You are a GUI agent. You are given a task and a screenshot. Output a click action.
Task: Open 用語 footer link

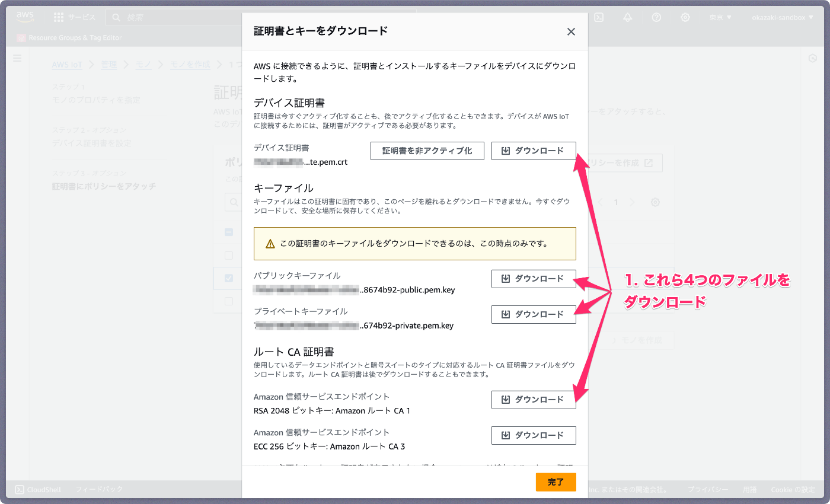(749, 490)
